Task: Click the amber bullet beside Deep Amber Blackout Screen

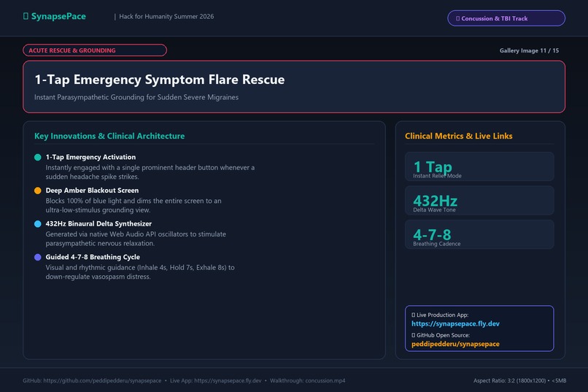Action: (37, 191)
